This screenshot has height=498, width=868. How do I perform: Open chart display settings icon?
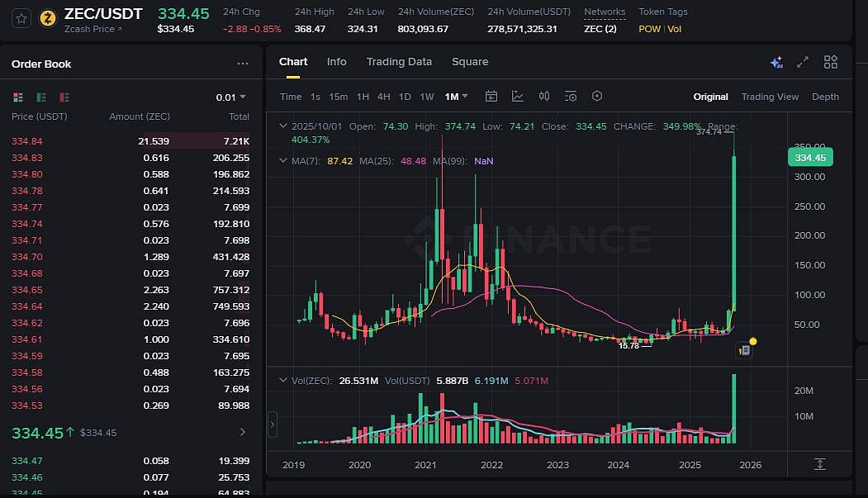(571, 97)
